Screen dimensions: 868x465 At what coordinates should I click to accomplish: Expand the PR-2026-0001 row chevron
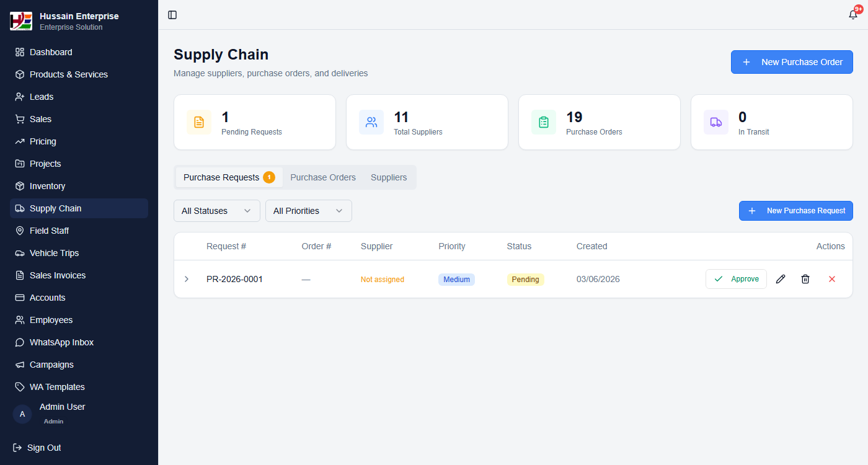pyautogui.click(x=187, y=279)
